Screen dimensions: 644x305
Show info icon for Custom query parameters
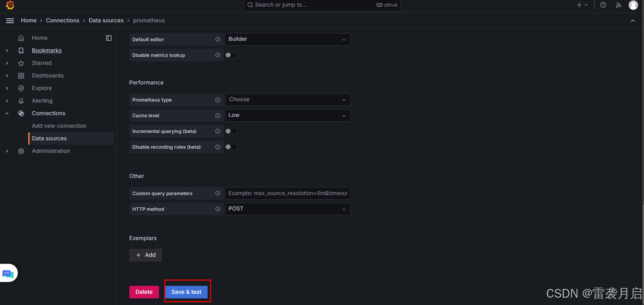(x=218, y=193)
